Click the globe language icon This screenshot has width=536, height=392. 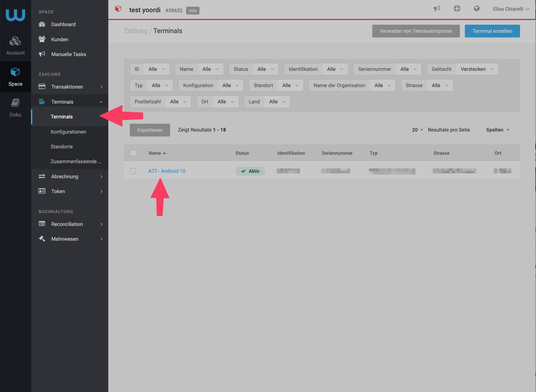tap(477, 9)
